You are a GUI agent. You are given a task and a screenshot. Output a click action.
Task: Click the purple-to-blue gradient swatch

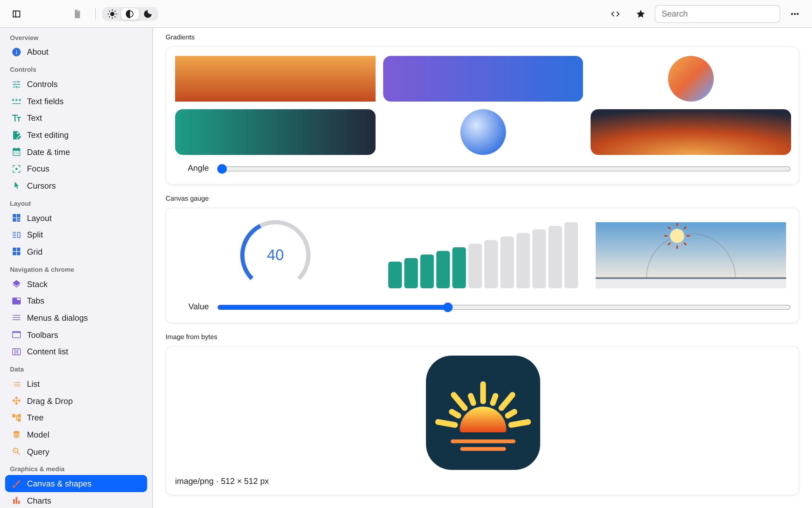483,79
